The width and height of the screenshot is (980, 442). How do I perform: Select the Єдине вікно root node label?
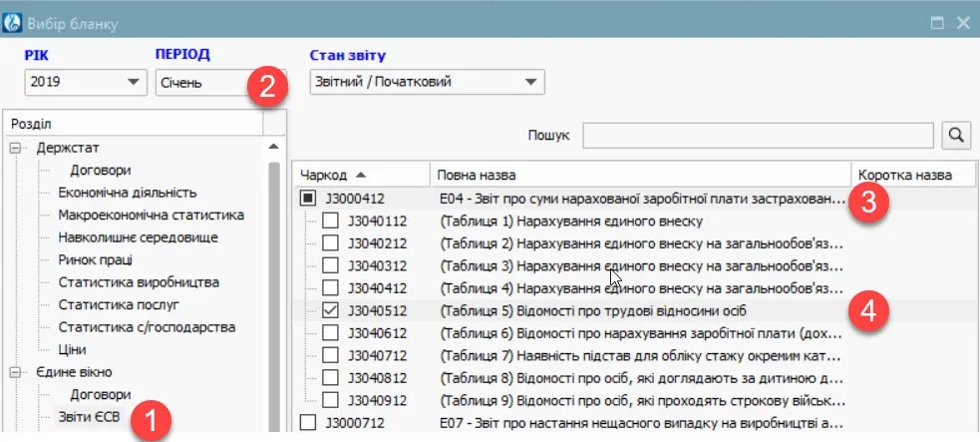75,372
